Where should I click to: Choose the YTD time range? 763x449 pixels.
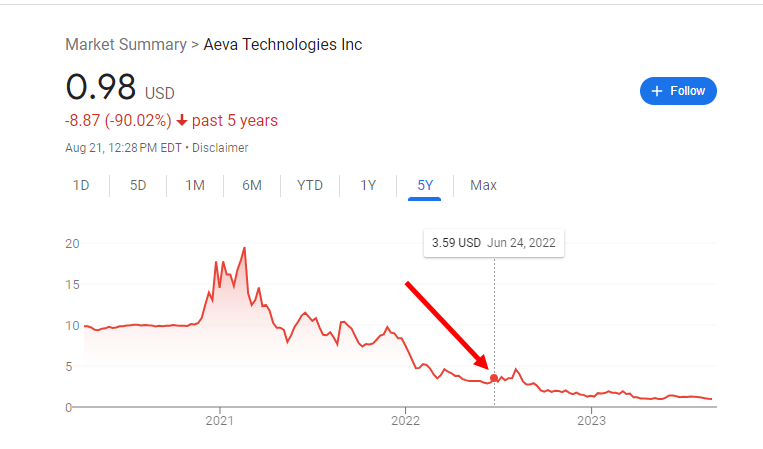tap(310, 185)
